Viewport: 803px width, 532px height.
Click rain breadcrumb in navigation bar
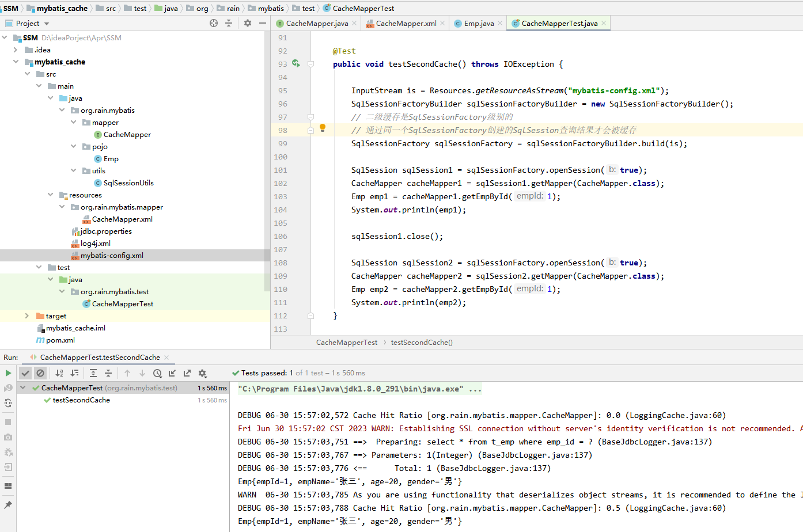(x=228, y=8)
